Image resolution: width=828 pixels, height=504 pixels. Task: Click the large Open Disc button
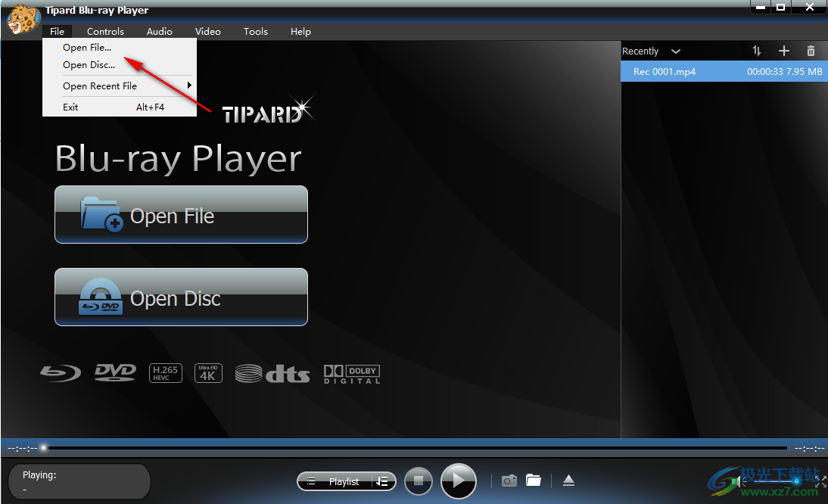click(181, 297)
